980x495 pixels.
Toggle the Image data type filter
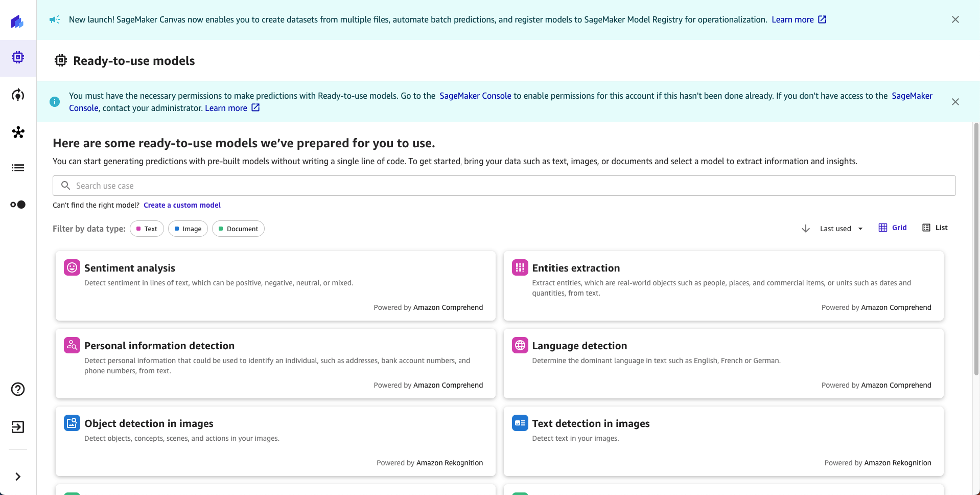[188, 229]
